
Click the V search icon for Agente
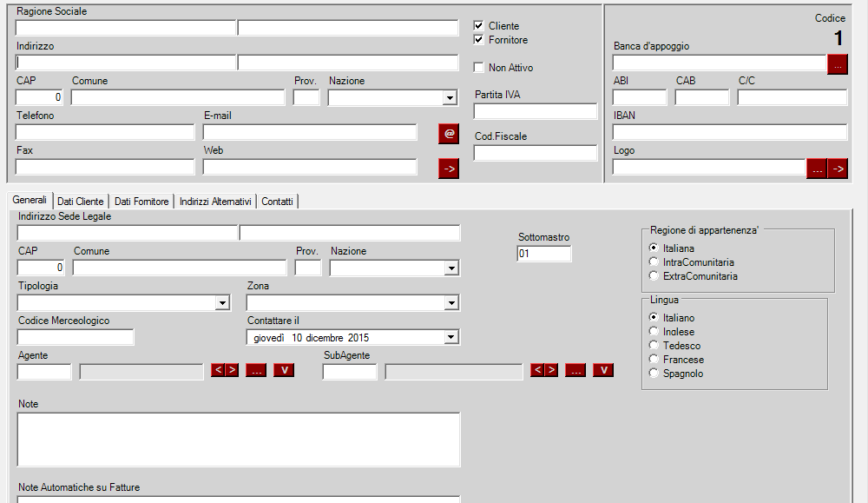(283, 370)
